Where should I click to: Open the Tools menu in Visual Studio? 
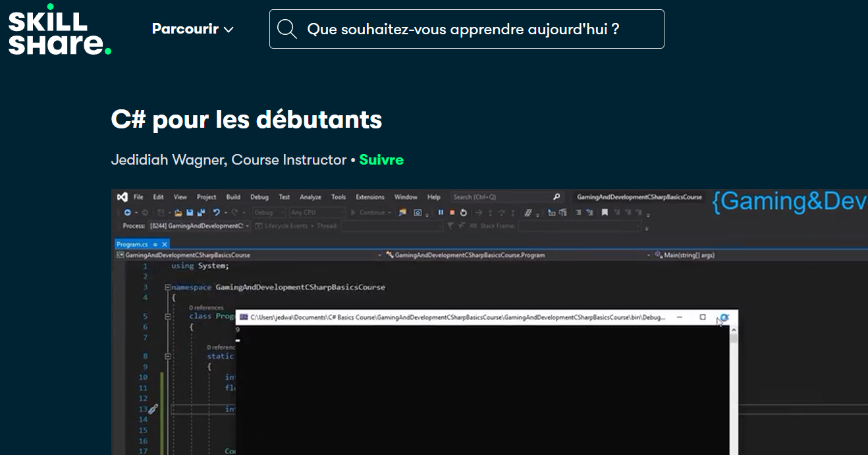tap(339, 197)
